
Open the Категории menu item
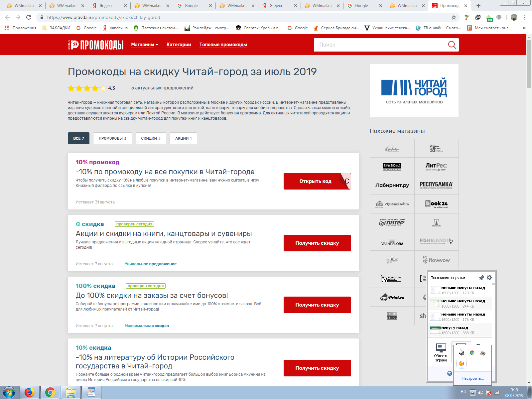pos(179,45)
